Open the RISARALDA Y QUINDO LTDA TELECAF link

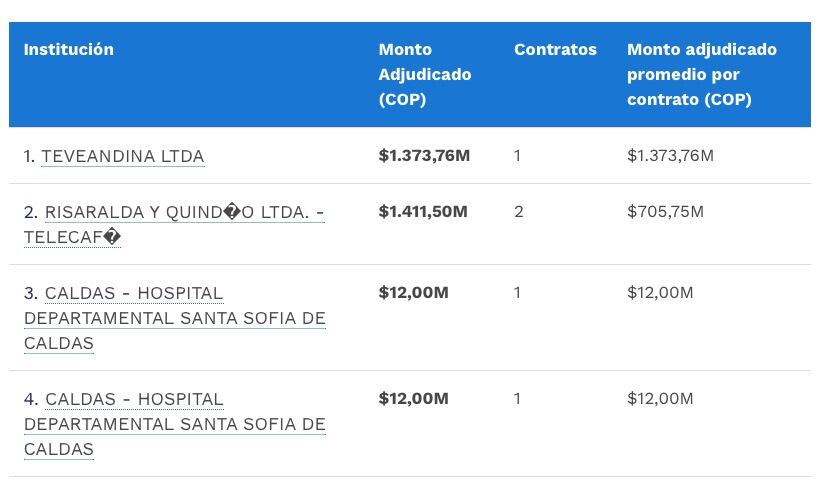184,212
